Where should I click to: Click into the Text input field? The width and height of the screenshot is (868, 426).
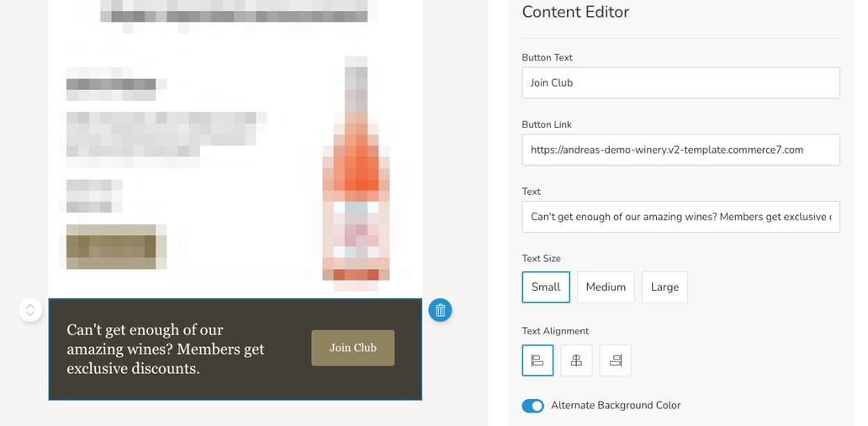point(680,217)
